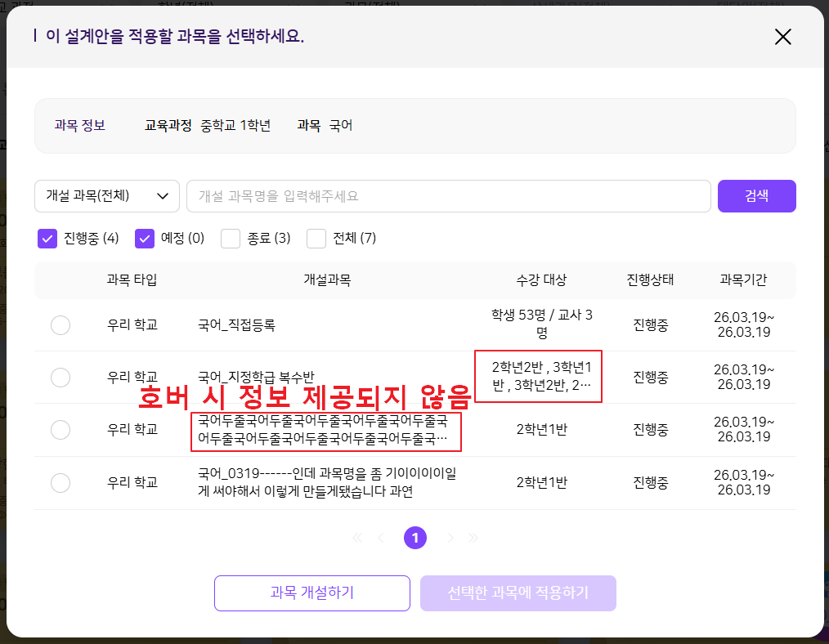Select radio button for 국어_직접등록
Image resolution: width=829 pixels, height=644 pixels.
(x=60, y=325)
